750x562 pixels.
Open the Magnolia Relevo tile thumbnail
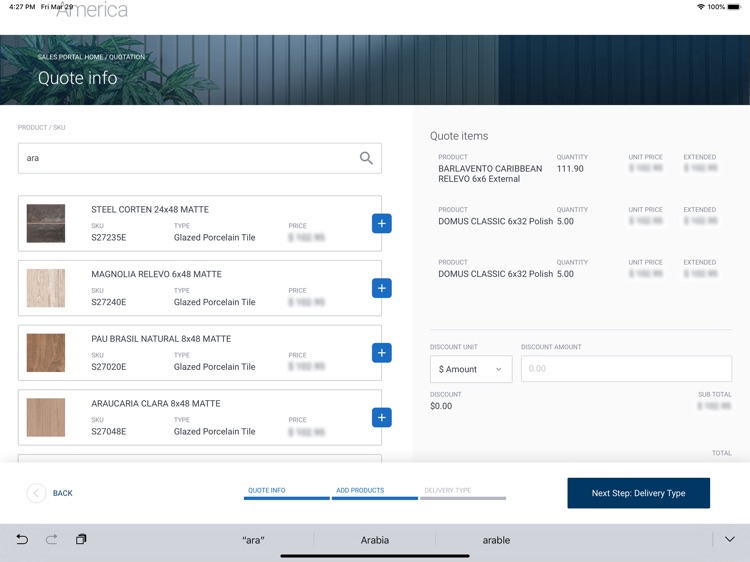46,288
